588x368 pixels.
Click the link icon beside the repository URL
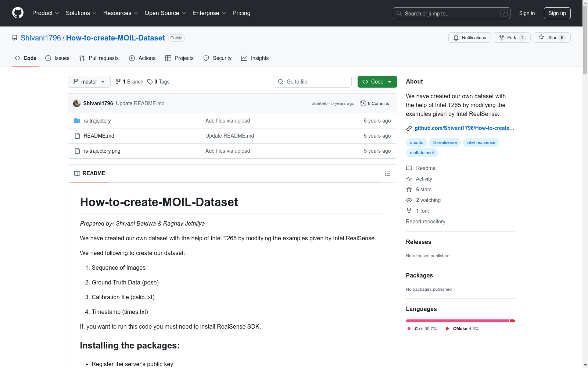click(x=409, y=128)
